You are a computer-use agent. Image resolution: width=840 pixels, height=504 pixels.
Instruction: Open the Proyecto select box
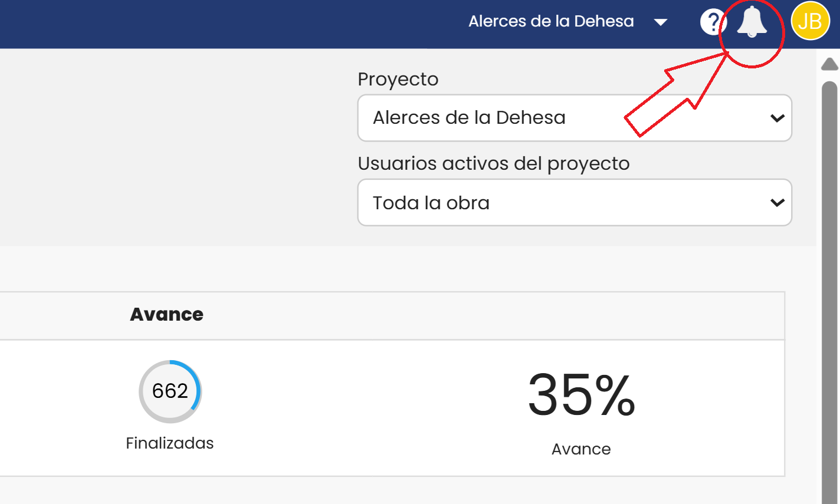(x=575, y=118)
